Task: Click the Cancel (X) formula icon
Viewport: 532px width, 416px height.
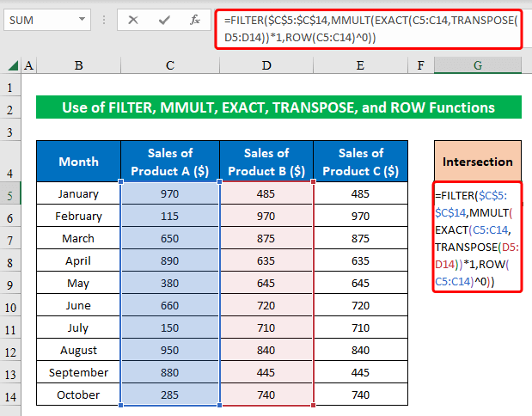Action: point(133,19)
